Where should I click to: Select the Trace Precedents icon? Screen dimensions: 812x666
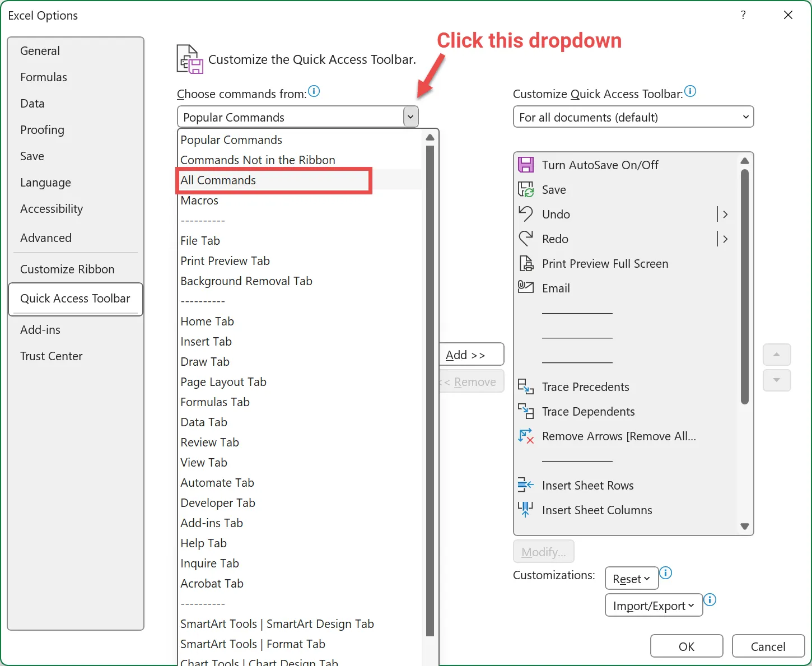[525, 386]
